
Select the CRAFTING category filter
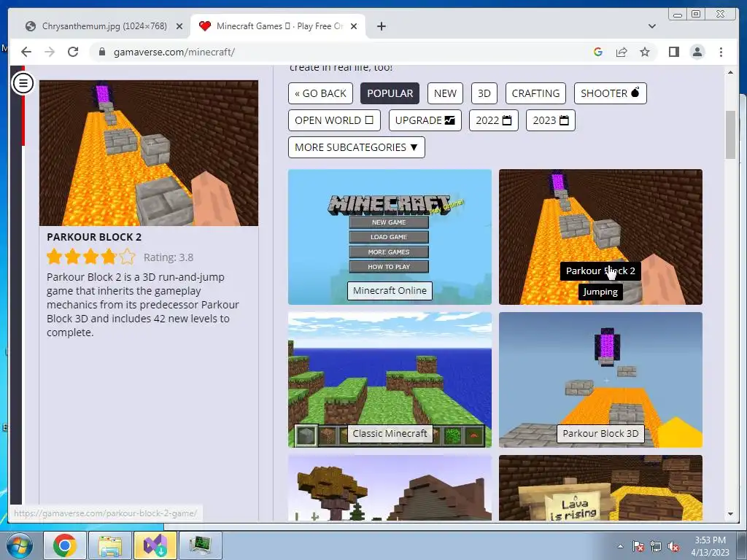click(535, 93)
